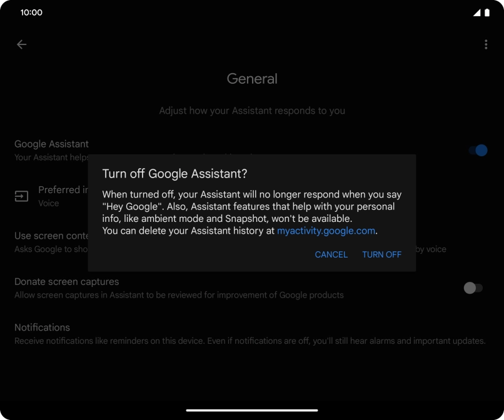Tap the cellular signal status icon

[476, 12]
